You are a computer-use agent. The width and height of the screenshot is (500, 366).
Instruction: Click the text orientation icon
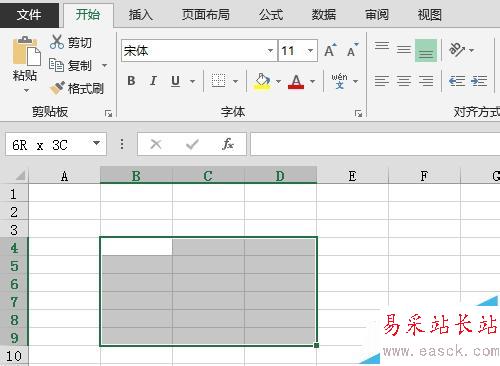(x=457, y=50)
